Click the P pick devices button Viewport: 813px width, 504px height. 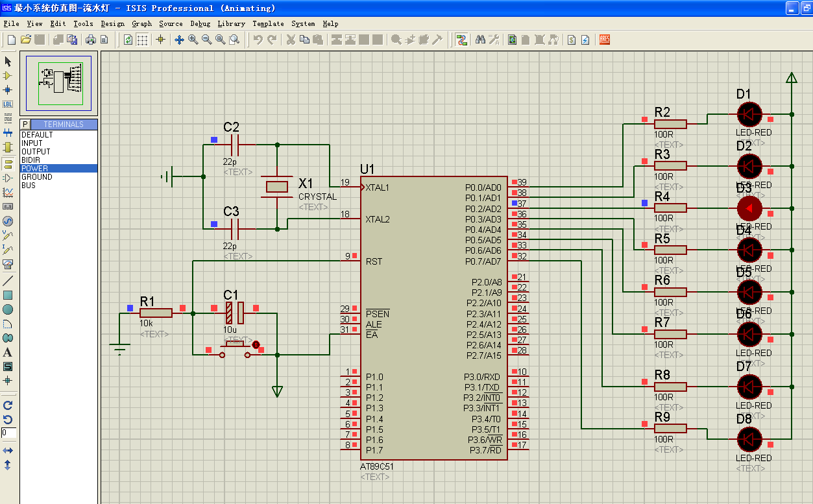pos(25,124)
